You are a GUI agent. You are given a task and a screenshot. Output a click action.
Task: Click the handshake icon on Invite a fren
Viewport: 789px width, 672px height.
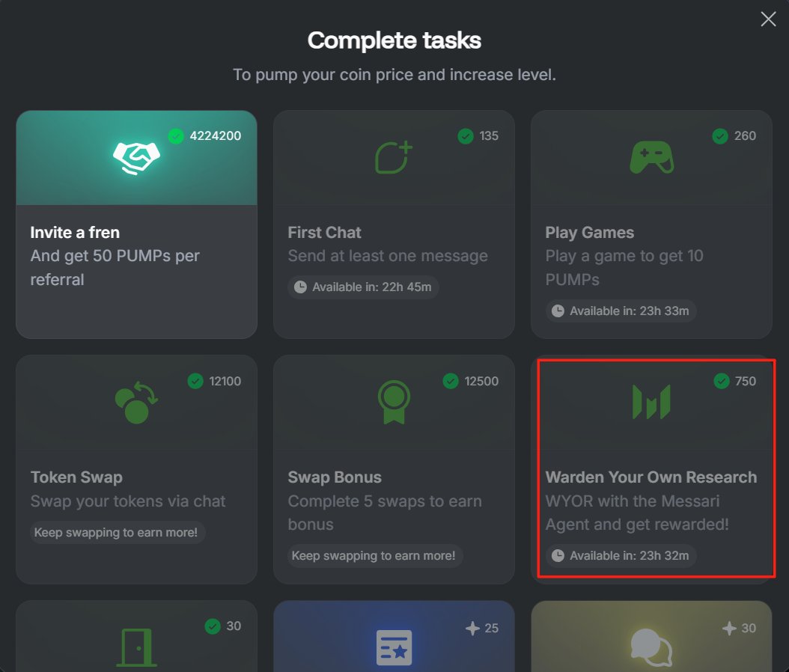click(136, 158)
